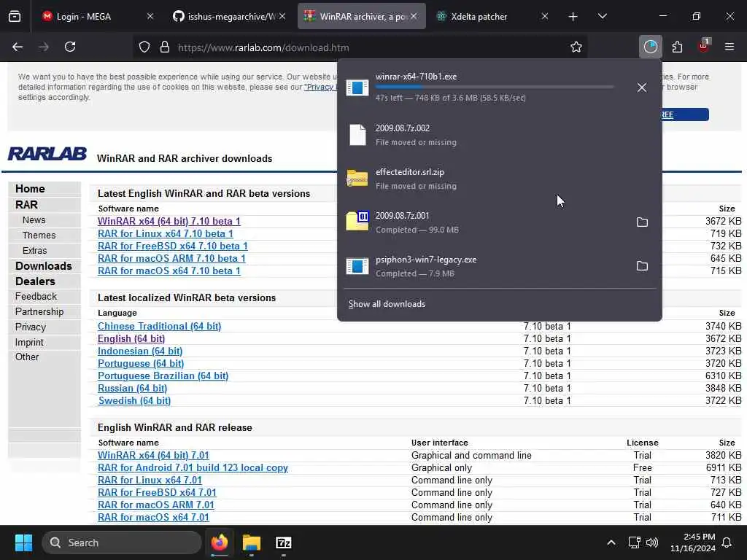Download Russian (64 bit) version
747x560 pixels.
(x=133, y=389)
